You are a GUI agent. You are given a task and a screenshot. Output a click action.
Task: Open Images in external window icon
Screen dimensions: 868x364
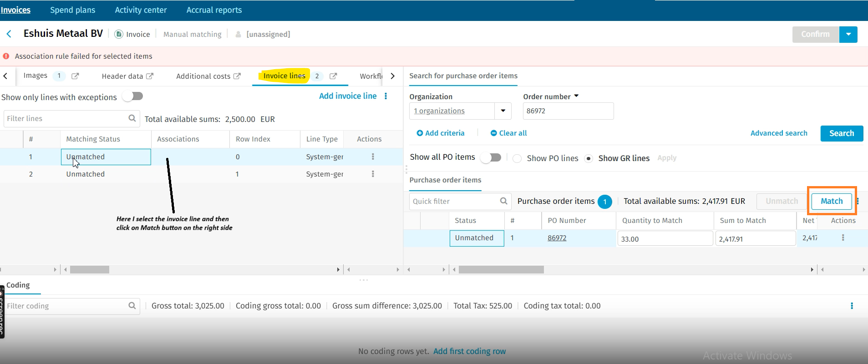coord(75,76)
